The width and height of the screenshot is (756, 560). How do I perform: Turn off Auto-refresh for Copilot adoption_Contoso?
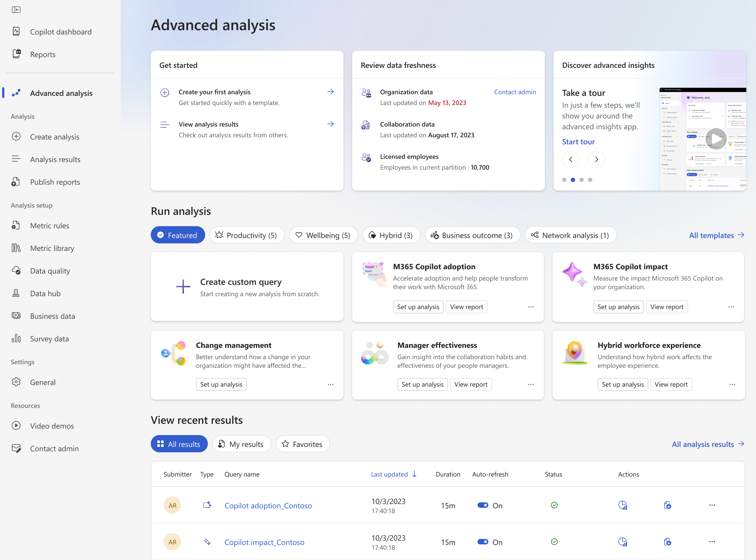[x=483, y=505]
